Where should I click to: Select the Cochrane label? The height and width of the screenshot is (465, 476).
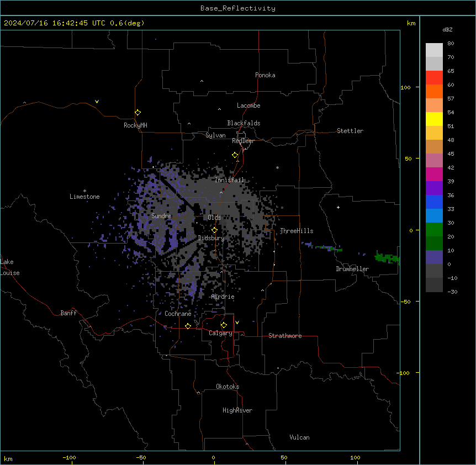click(178, 314)
